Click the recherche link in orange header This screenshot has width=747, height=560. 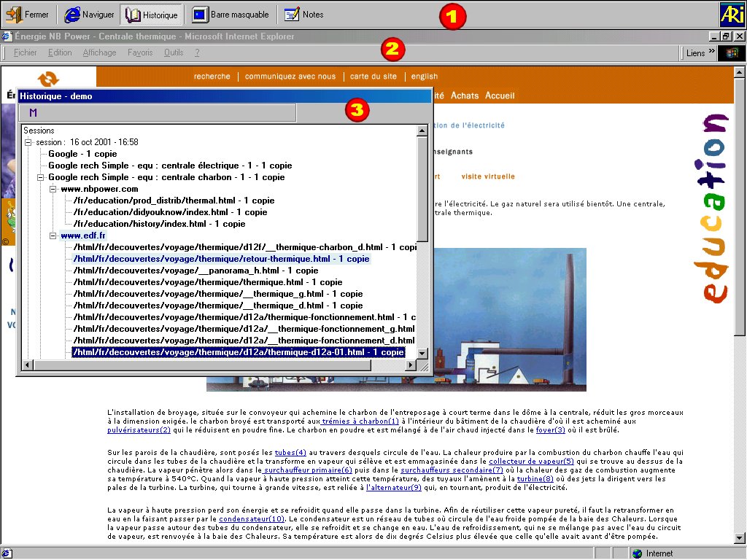212,76
